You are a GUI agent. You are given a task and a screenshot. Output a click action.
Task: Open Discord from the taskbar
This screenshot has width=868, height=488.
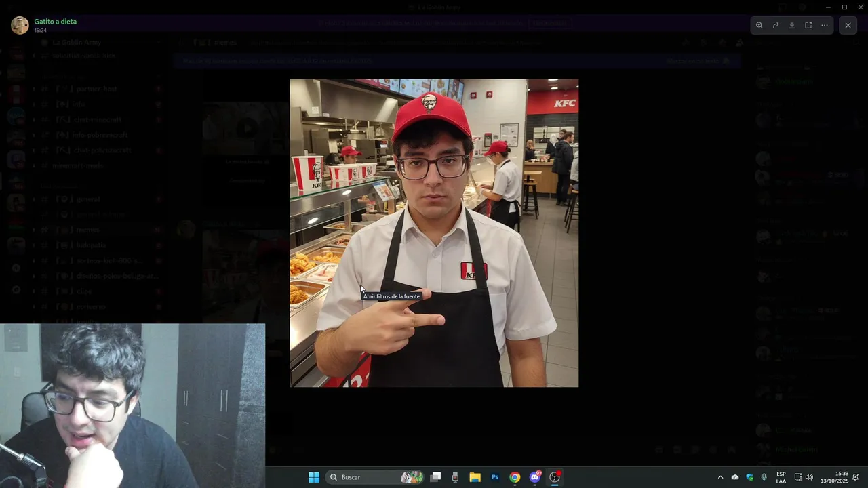click(535, 477)
